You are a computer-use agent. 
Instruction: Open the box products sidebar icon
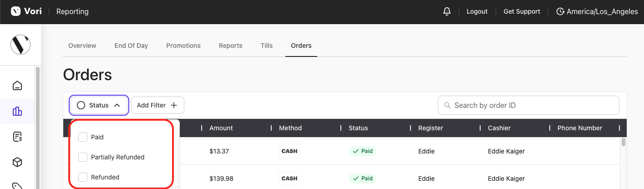tap(17, 162)
